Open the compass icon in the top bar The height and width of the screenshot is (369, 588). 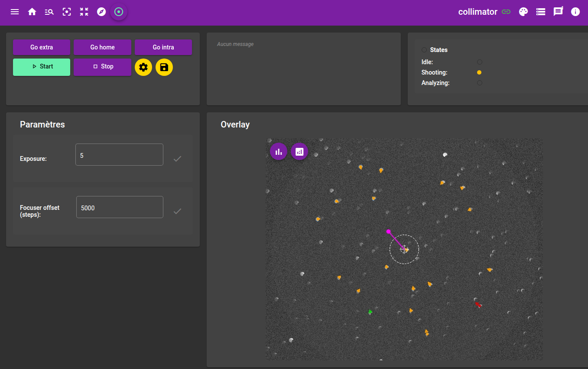tap(101, 12)
